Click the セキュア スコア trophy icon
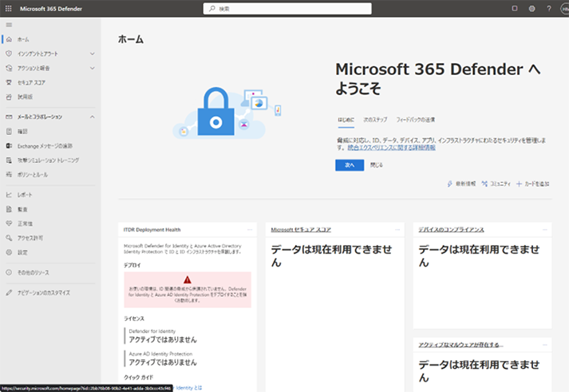Screen dimensions: 569x392 click(x=9, y=82)
